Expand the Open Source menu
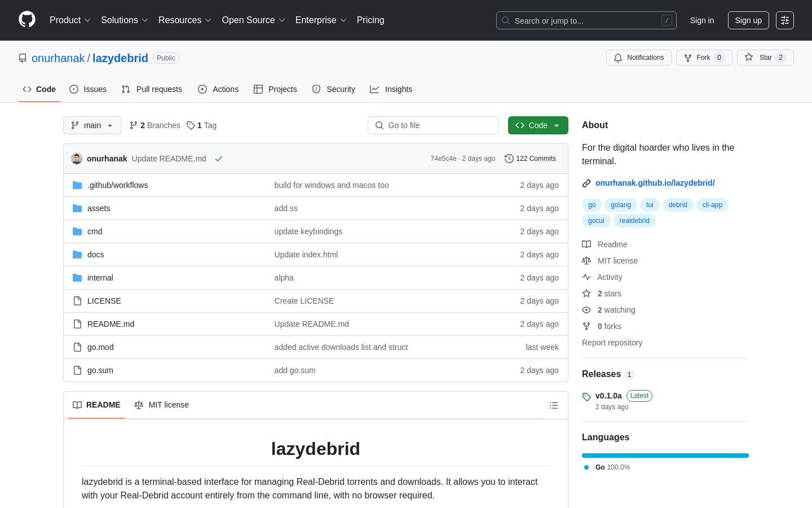Viewport: 812px width, 508px height. [254, 20]
